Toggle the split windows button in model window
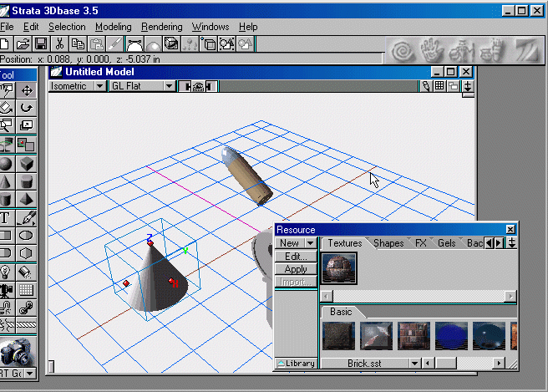The height and width of the screenshot is (392, 548). click(454, 86)
